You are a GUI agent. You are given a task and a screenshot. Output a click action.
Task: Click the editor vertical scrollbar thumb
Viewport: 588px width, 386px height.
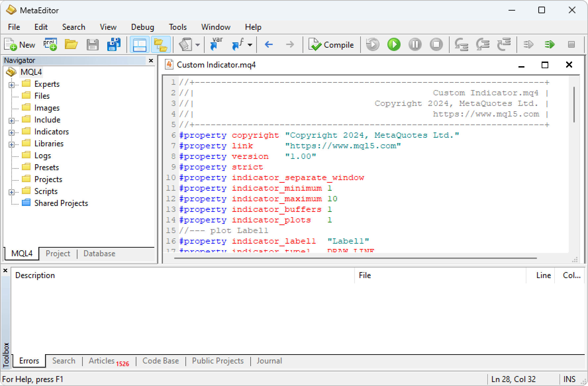pyautogui.click(x=574, y=104)
